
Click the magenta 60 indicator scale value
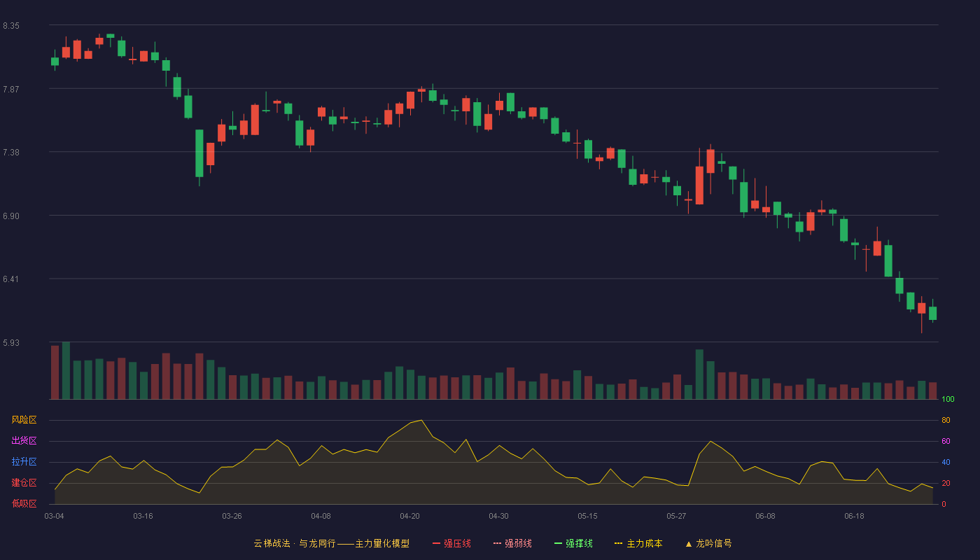[946, 441]
